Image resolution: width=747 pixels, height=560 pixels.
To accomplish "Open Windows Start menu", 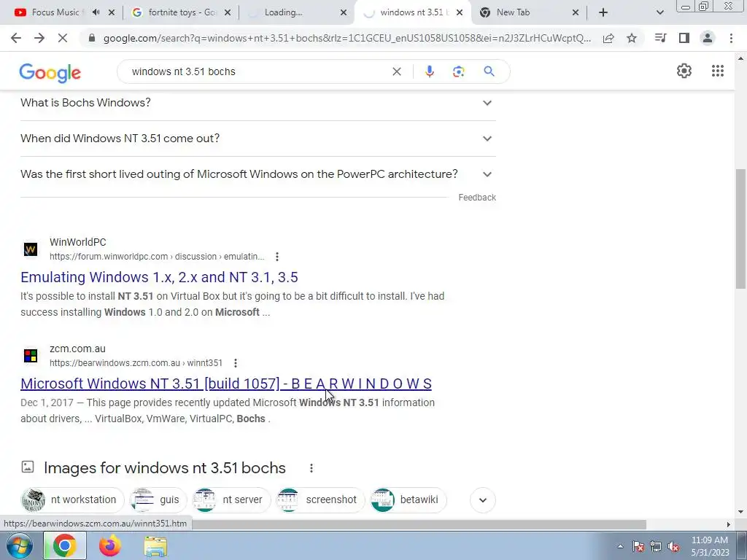I will point(19,545).
